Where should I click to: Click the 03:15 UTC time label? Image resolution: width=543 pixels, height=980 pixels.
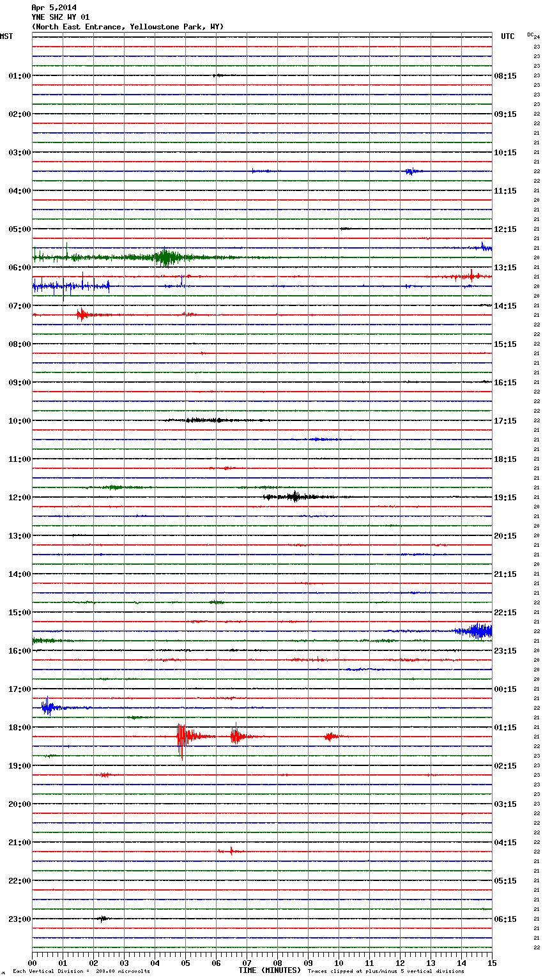point(505,804)
